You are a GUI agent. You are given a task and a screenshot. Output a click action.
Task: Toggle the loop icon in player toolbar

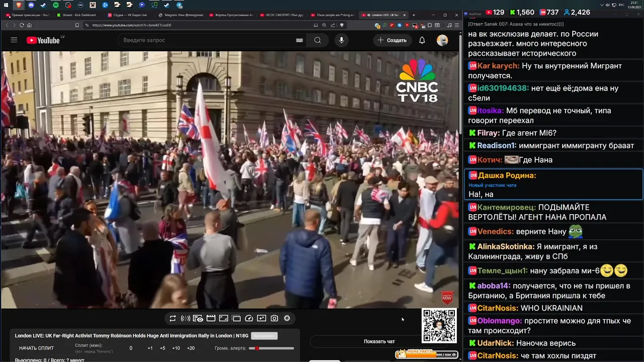[x=173, y=318]
